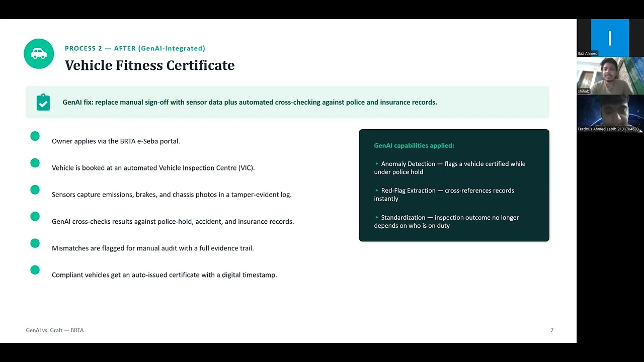Image resolution: width=644 pixels, height=362 pixels.
Task: Click the green bullet beside 'GenAI cross-checks results'
Action: tap(35, 217)
